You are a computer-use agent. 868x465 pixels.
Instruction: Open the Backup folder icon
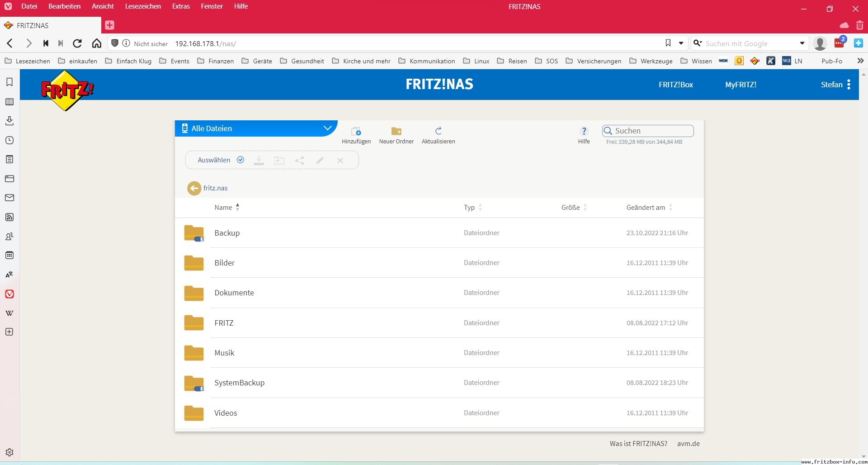click(x=194, y=233)
